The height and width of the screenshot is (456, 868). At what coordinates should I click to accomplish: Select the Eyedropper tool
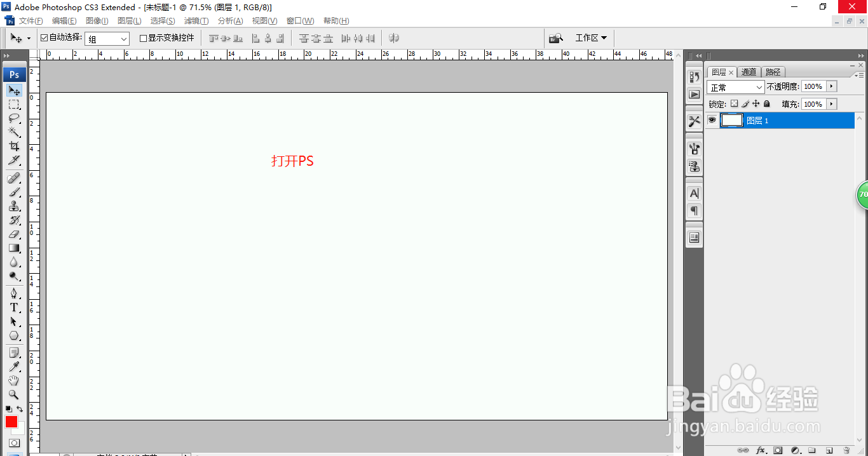click(14, 366)
